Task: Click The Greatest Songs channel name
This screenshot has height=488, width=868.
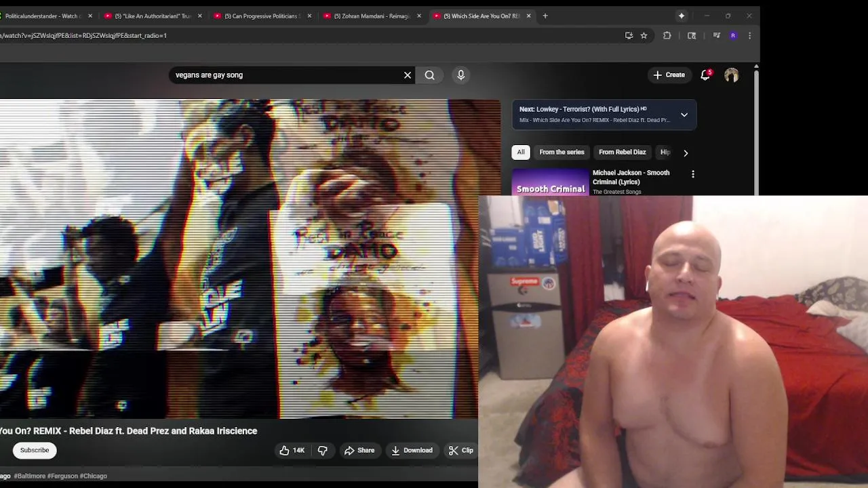Action: pos(616,192)
